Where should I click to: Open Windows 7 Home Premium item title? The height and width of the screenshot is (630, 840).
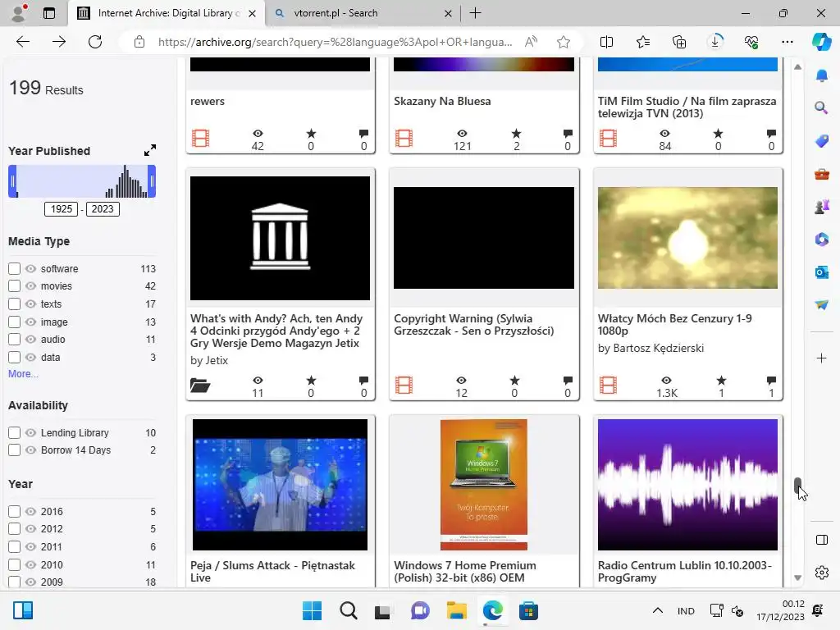tap(465, 571)
